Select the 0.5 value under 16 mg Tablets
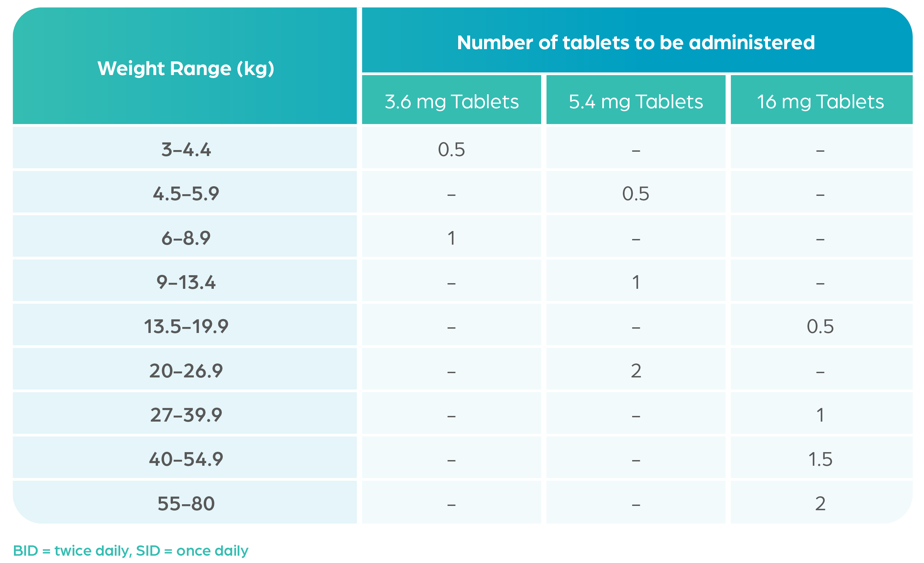The width and height of the screenshot is (924, 563). (x=820, y=326)
